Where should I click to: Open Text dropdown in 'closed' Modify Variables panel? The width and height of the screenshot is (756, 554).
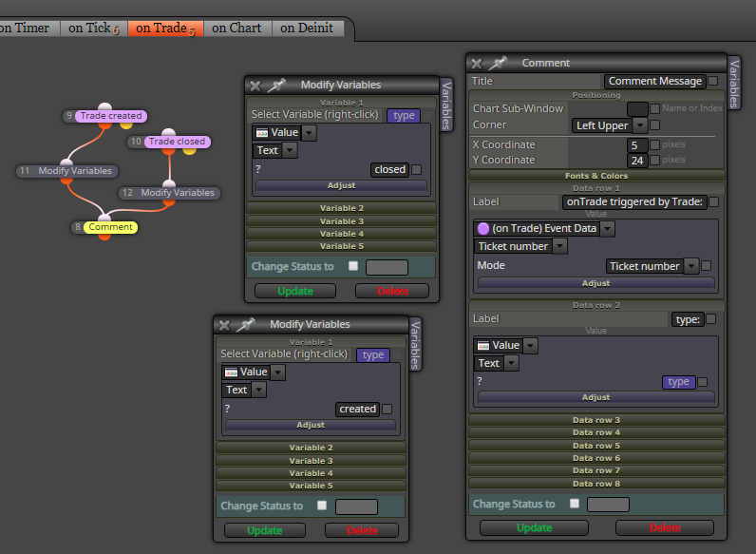(290, 150)
